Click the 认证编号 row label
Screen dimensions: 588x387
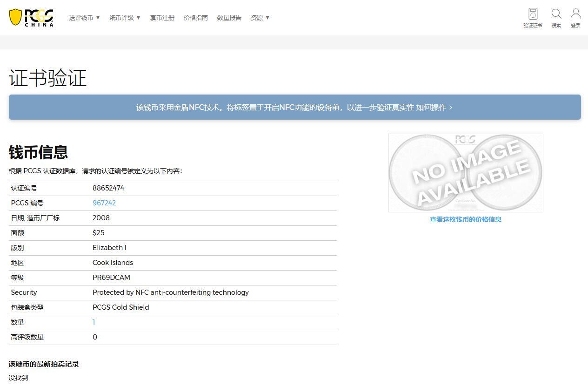pyautogui.click(x=24, y=188)
